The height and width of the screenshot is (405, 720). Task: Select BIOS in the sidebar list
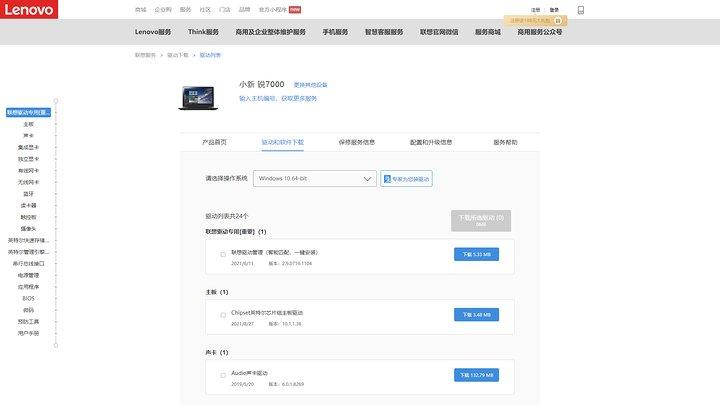coord(28,298)
